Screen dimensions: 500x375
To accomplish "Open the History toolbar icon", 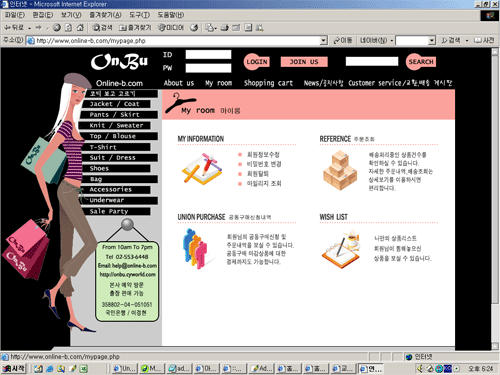I will tap(194, 28).
